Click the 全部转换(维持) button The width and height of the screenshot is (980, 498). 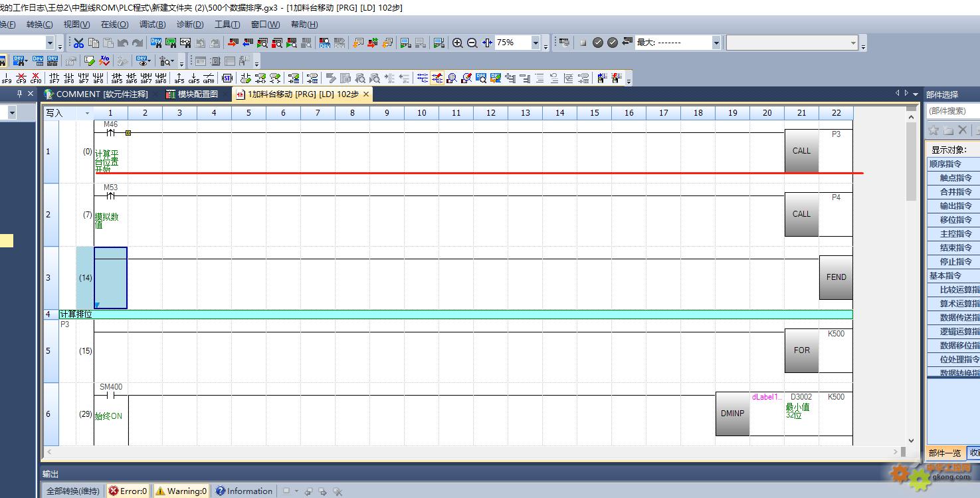pyautogui.click(x=72, y=491)
